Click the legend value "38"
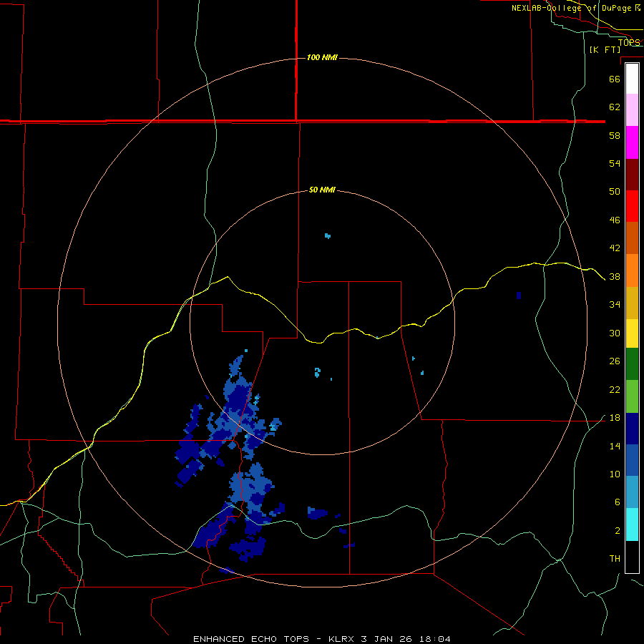The width and height of the screenshot is (644, 644). (615, 277)
